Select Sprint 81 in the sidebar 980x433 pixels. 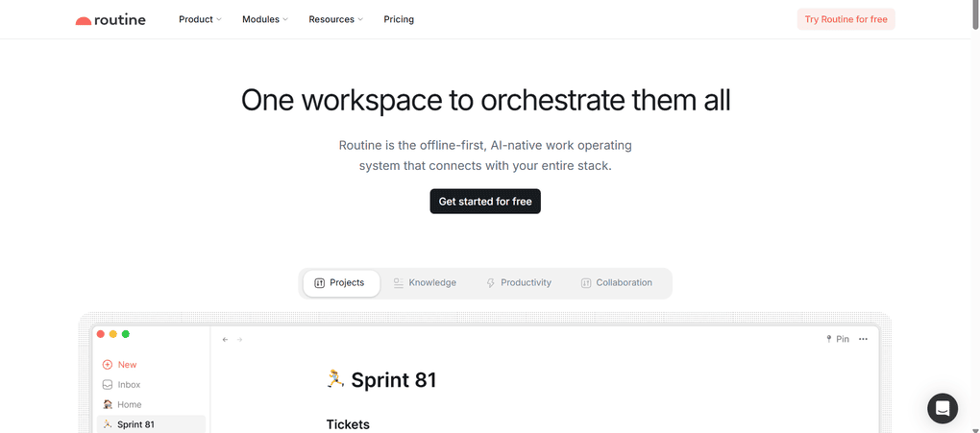pyautogui.click(x=151, y=424)
